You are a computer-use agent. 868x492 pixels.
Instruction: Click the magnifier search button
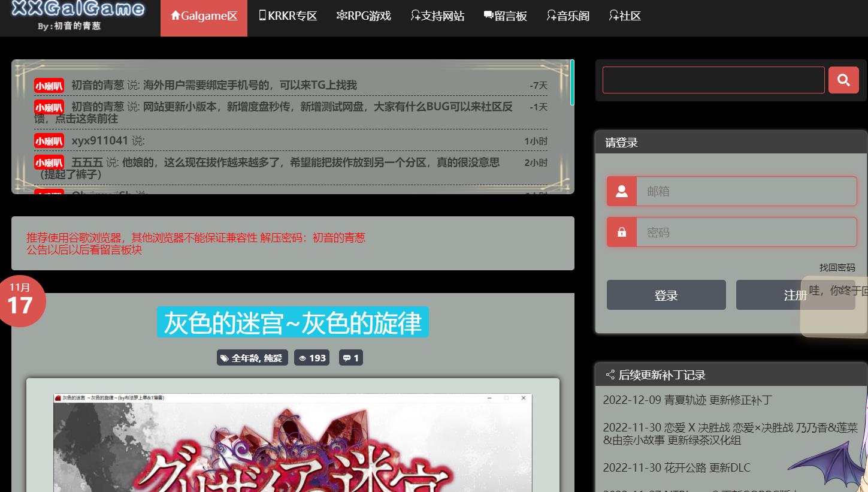click(x=843, y=80)
